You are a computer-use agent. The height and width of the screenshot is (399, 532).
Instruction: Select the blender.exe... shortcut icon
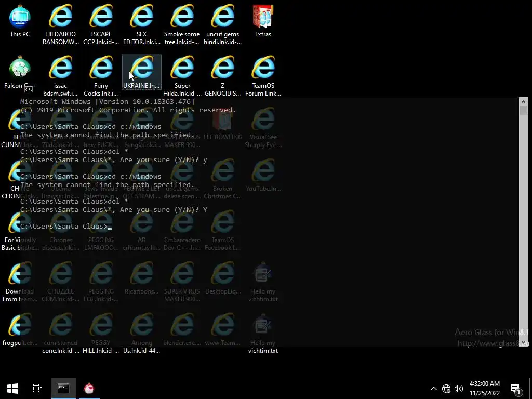point(182,329)
